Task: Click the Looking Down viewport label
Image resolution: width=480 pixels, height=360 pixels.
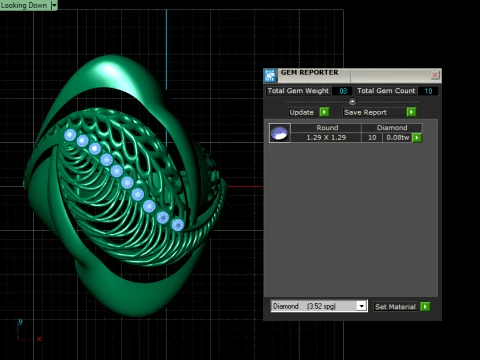Action: pos(24,5)
